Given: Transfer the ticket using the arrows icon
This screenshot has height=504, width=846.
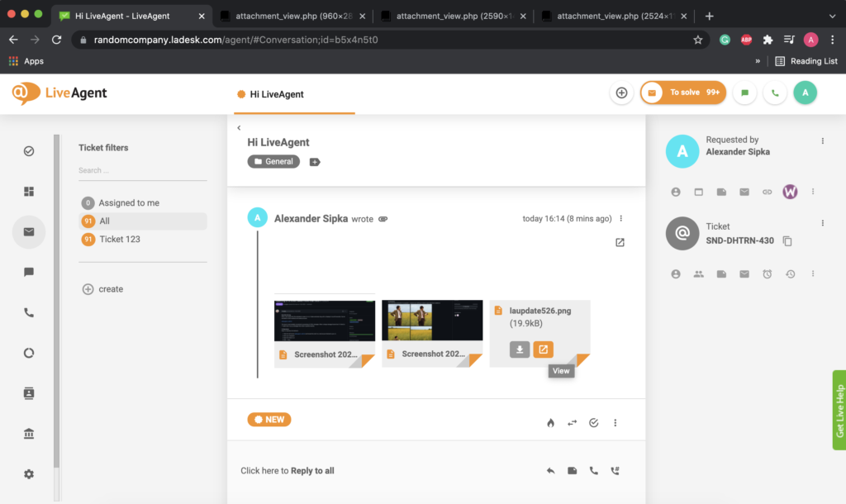Looking at the screenshot, I should 572,422.
